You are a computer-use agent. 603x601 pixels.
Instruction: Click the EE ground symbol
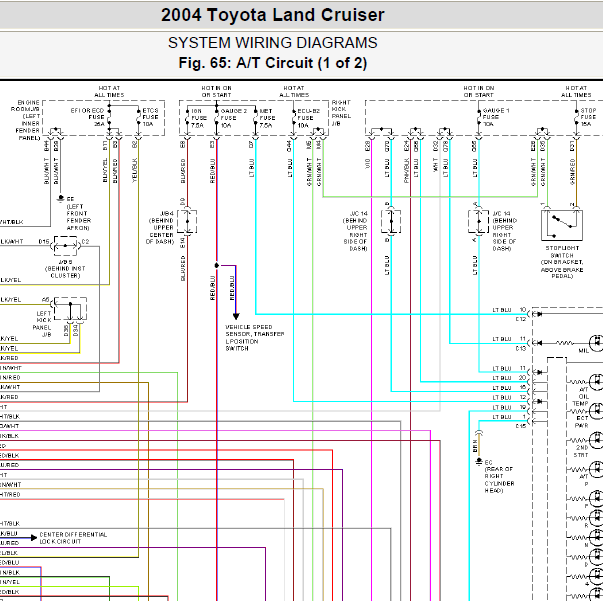60,198
